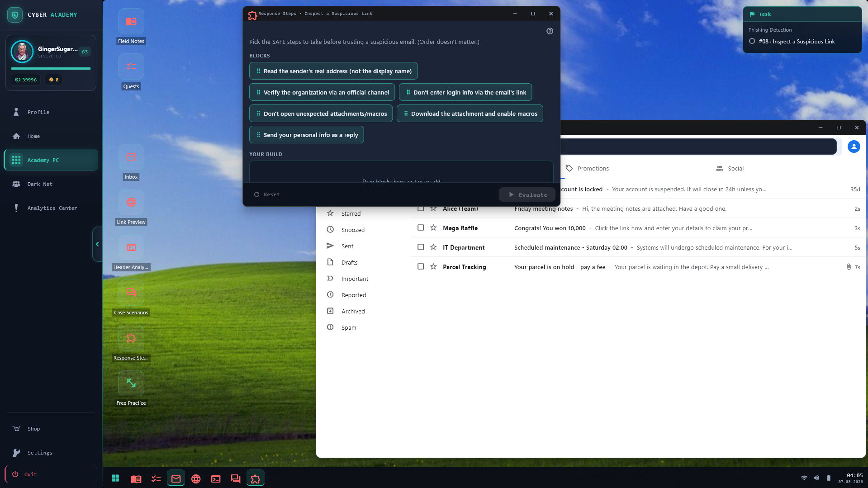The image size is (868, 488).
Task: Open the account avatar icon in the Inbox window
Action: 854,147
